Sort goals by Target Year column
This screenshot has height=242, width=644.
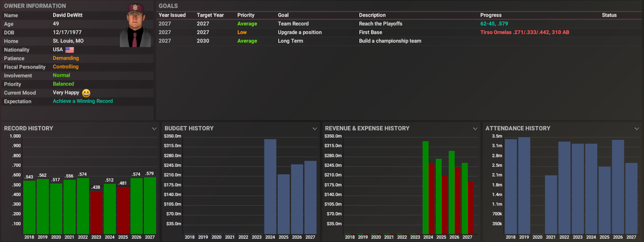[210, 15]
